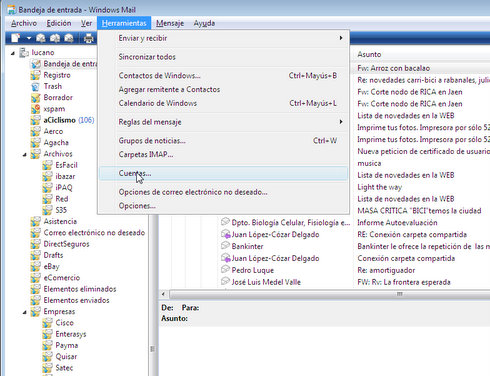
Task: Click the new mail message toolbar icon
Action: pyautogui.click(x=16, y=38)
